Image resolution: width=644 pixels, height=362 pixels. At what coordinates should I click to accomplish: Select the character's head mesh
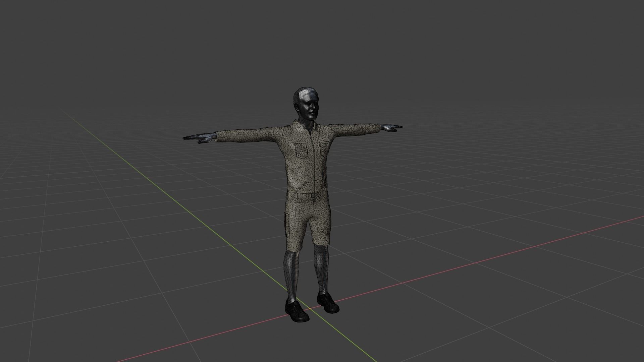coord(305,104)
